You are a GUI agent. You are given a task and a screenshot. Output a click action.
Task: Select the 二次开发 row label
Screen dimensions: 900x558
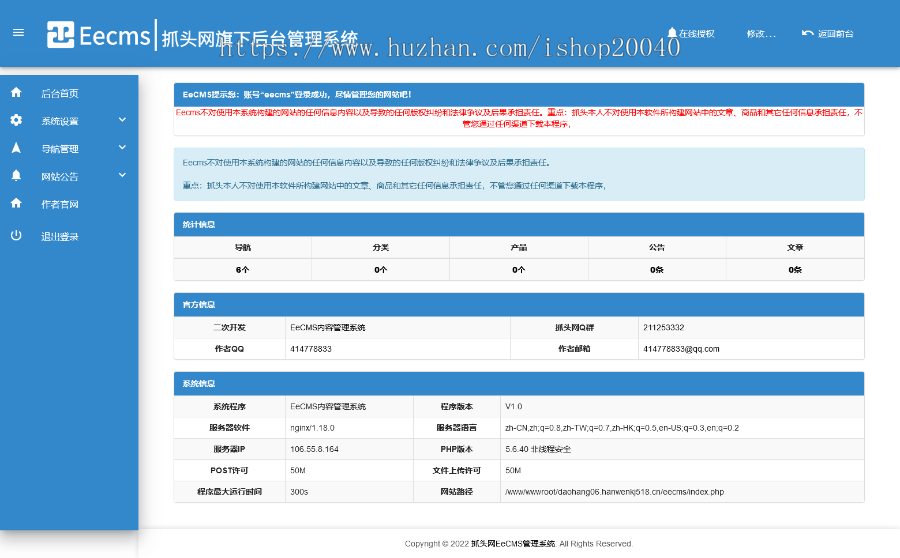coord(230,327)
